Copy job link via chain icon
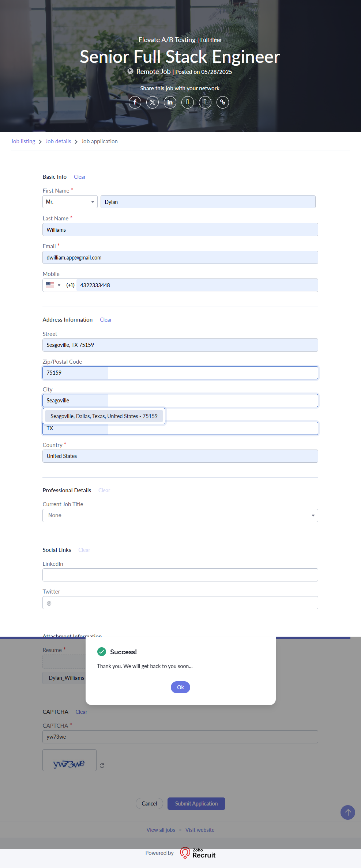Viewport: 361px width, 868px height. [223, 102]
